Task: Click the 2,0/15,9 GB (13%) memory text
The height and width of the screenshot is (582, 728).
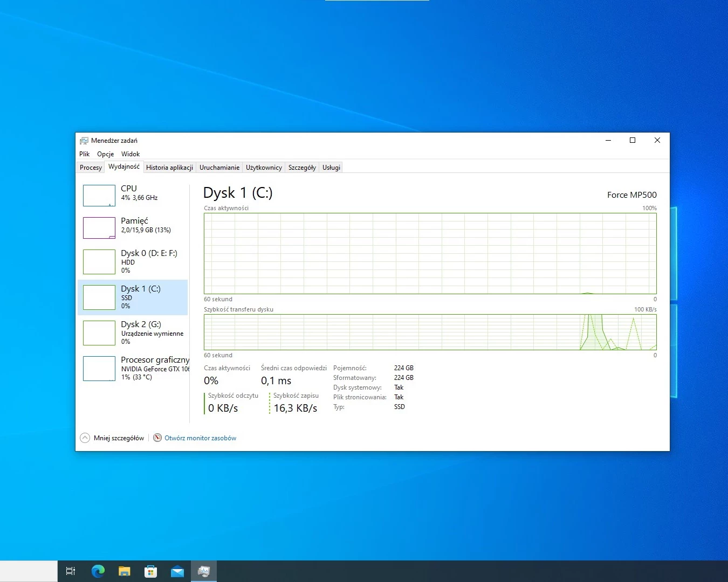Action: [x=146, y=230]
